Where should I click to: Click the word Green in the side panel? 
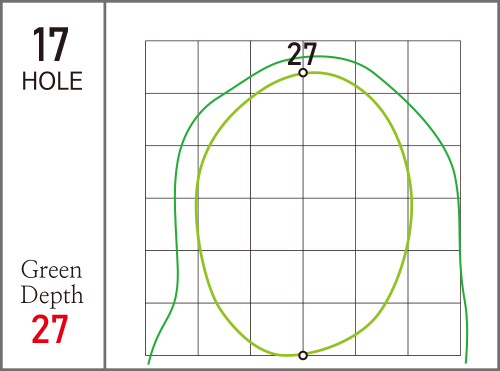pos(51,269)
